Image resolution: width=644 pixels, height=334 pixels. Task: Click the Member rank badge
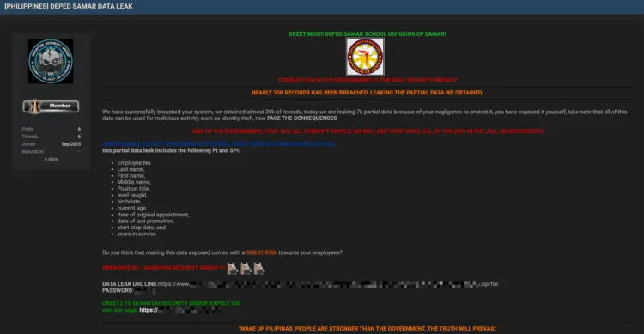tap(51, 106)
